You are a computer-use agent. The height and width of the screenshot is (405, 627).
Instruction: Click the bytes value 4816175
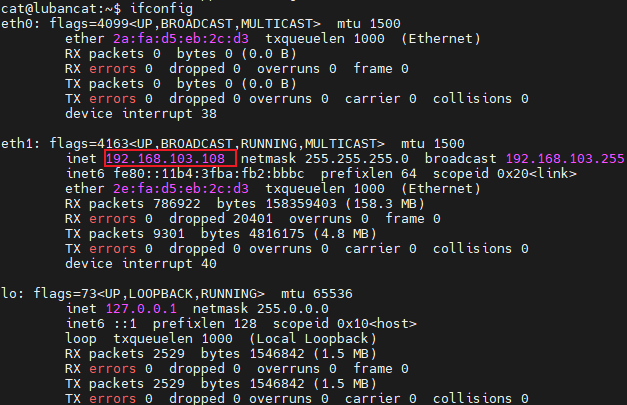(x=277, y=234)
